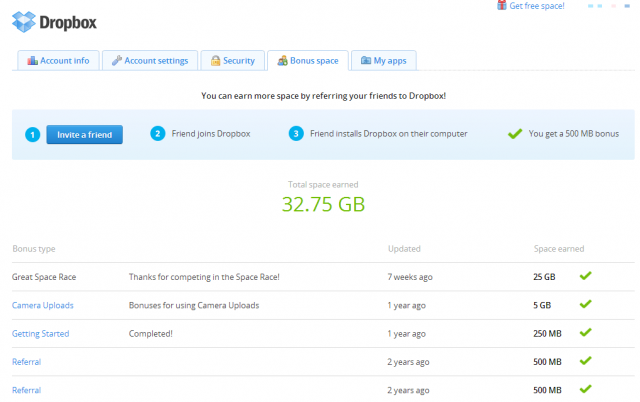Click 'Friend installs Dropbox on their computer' text

click(389, 134)
